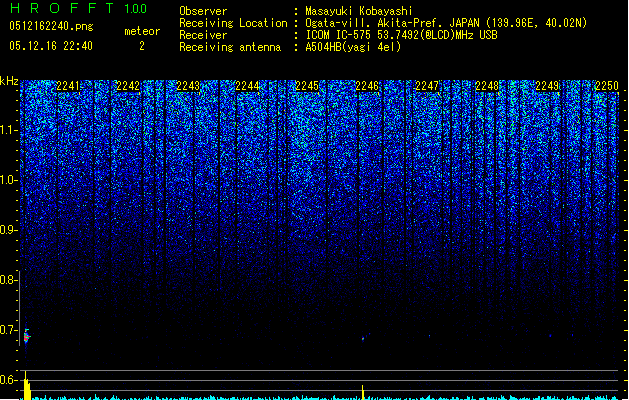The image size is (629, 400).
Task: Click the tall yellow signal peak at left
Action: 26,386
